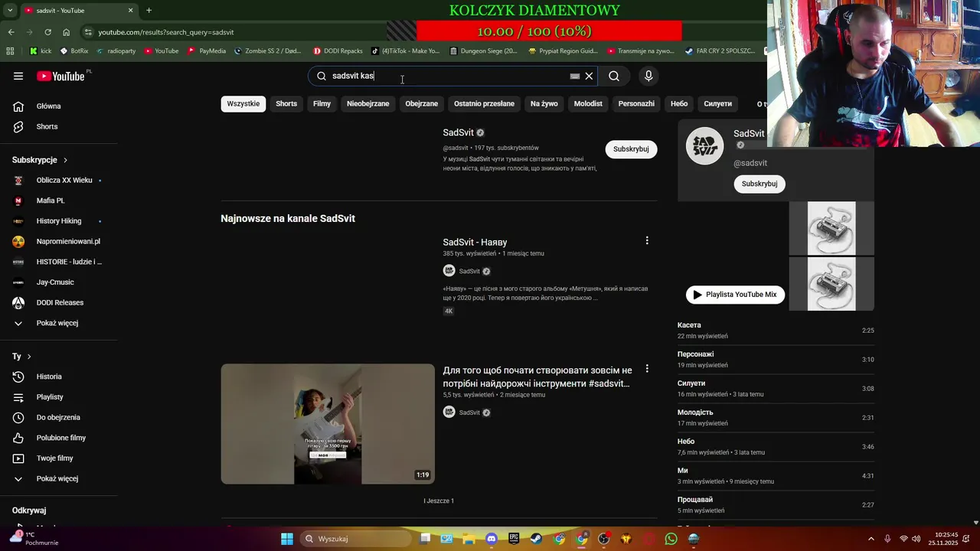Open History Hiking subscription
This screenshot has width=980, height=551.
(x=59, y=221)
